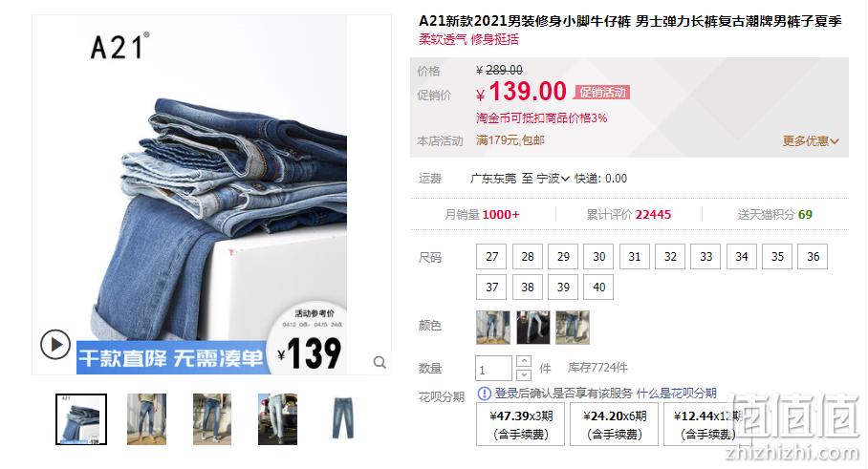Viewport: 868px width, 469px height.
Task: Open the 宁波 destination dropdown
Action: pos(553,179)
